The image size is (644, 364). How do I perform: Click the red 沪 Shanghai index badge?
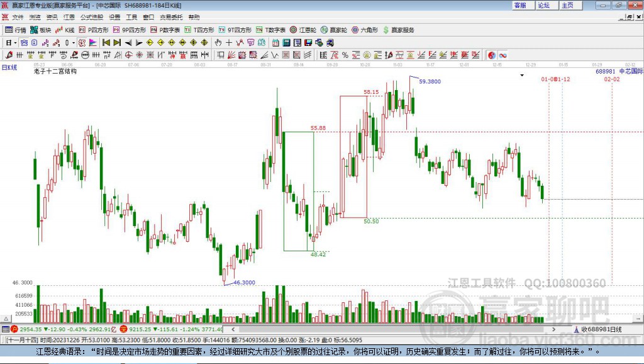click(x=14, y=329)
